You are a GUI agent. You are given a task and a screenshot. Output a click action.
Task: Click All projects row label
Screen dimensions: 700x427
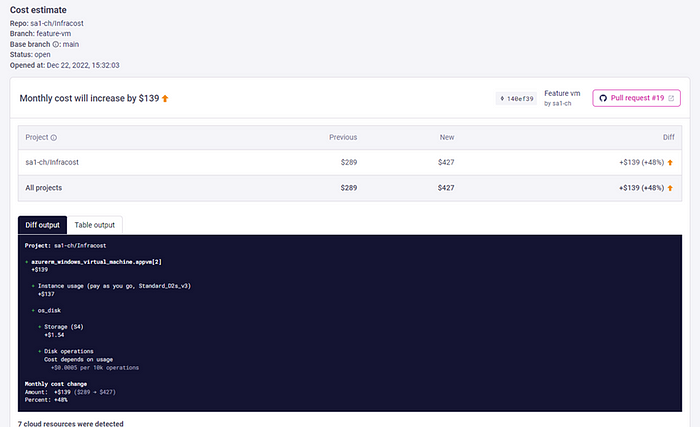[44, 188]
